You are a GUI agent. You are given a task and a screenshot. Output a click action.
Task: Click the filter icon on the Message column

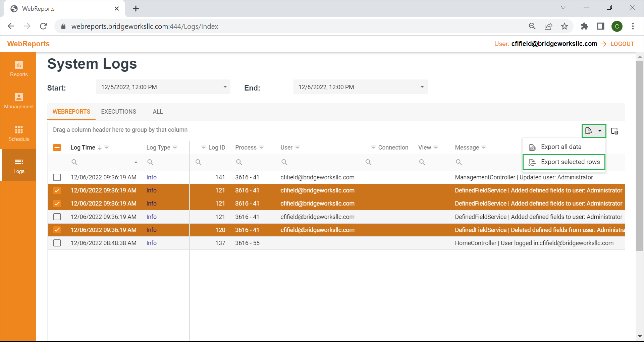(484, 147)
